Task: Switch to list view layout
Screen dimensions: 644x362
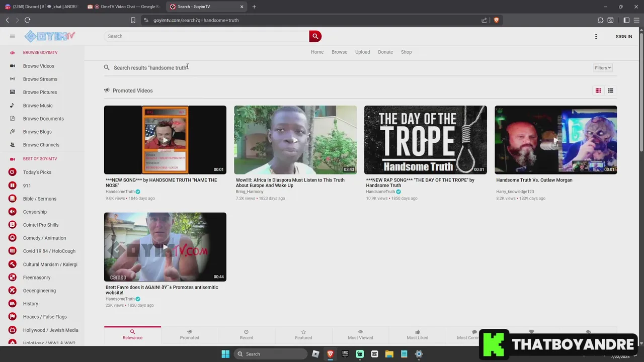Action: (610, 90)
